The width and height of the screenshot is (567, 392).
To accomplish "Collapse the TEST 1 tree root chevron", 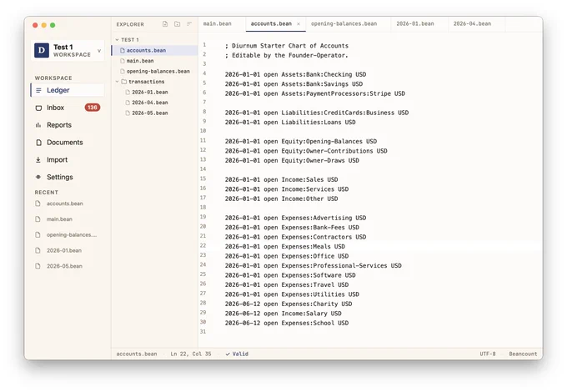I will (118, 40).
